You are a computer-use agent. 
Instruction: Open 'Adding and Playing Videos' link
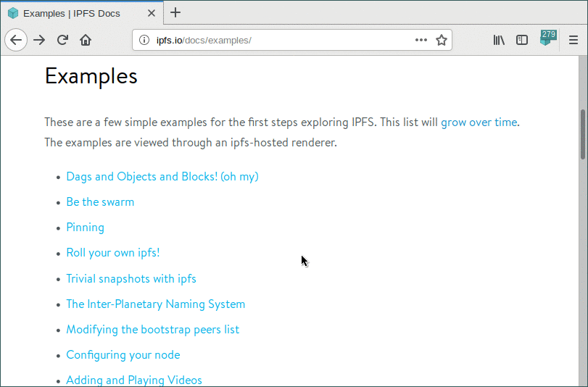click(134, 380)
